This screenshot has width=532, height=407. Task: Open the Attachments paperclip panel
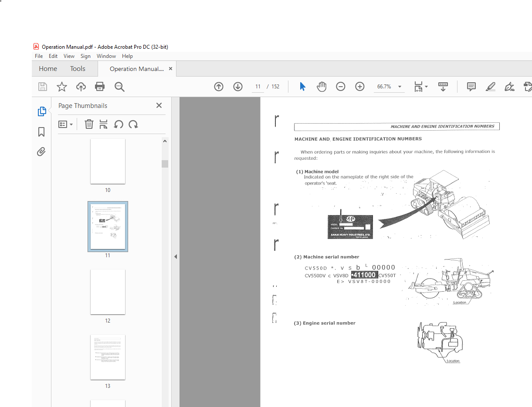tap(41, 151)
